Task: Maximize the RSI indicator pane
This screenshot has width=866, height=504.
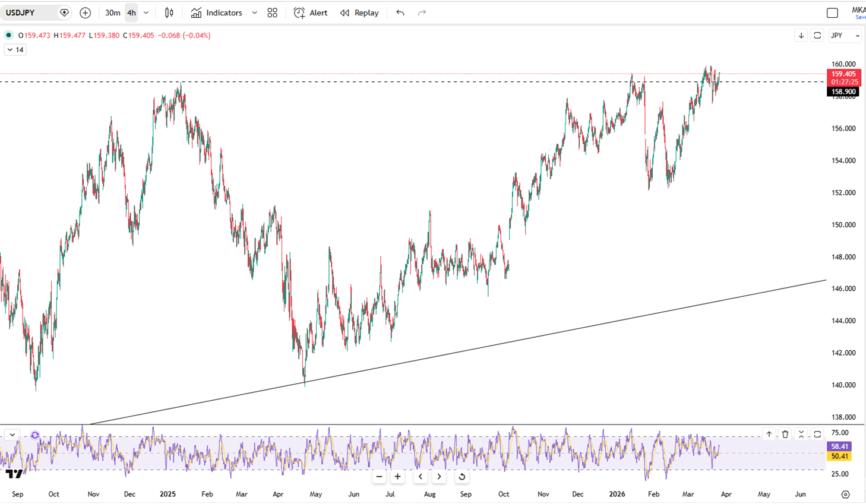Action: [817, 435]
